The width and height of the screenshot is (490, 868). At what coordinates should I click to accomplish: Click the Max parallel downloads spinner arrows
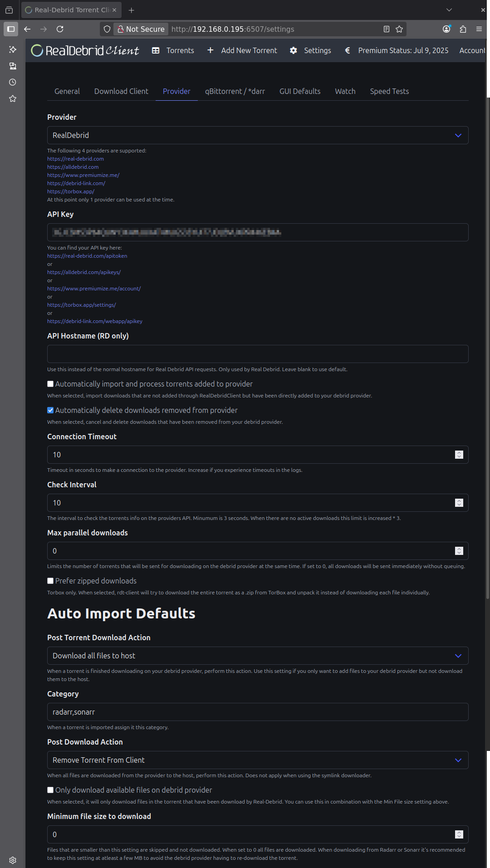(x=459, y=551)
